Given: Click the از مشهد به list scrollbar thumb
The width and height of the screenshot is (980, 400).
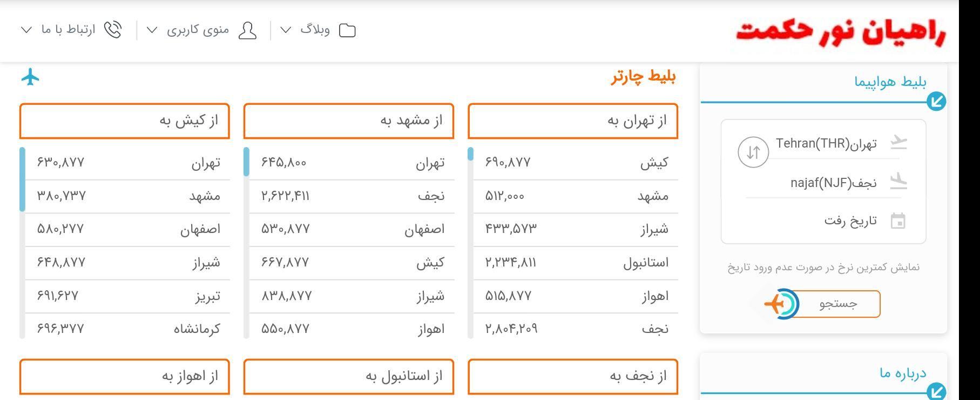Looking at the screenshot, I should (x=246, y=162).
